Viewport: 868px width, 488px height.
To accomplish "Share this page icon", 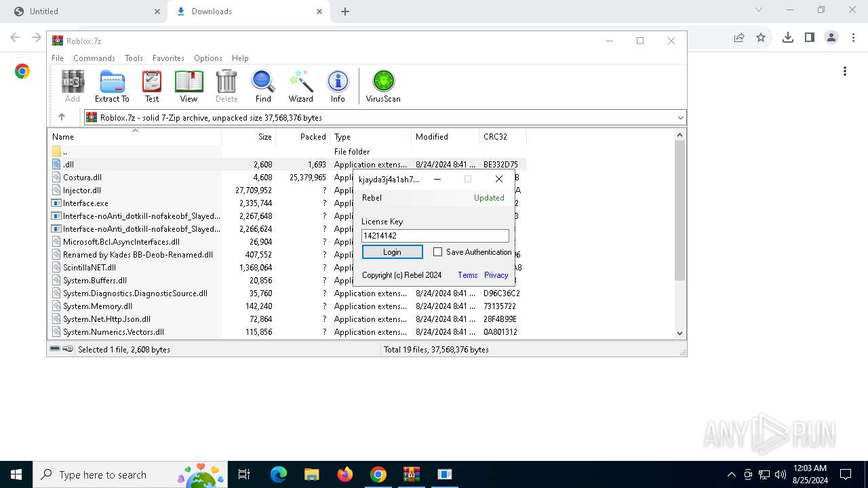I will pyautogui.click(x=739, y=38).
